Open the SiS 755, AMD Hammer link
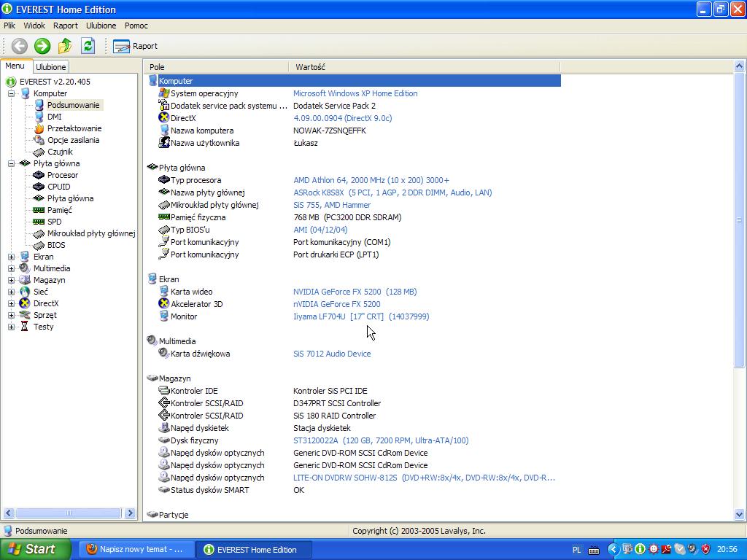The image size is (747, 560). 332,205
